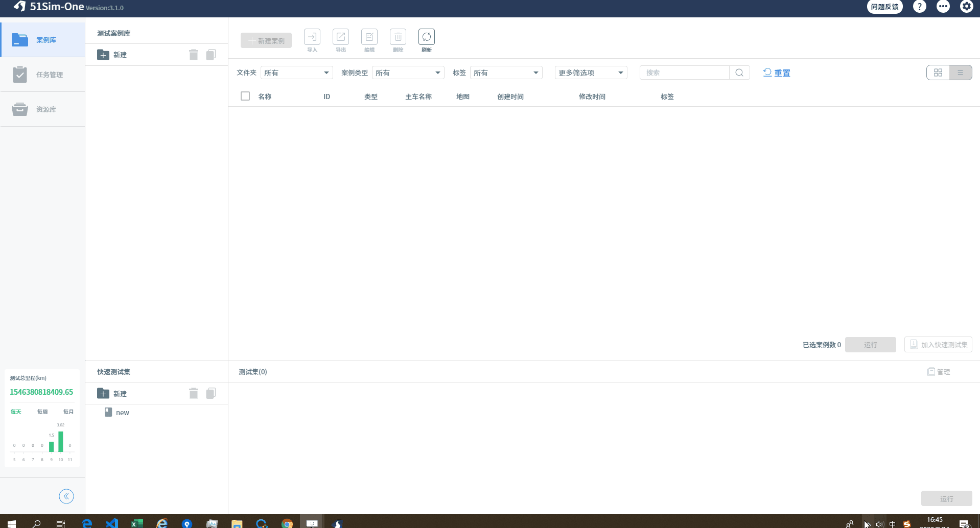Click the Import (导入) toolbar icon
Screen dimensions: 980x528
tap(312, 37)
